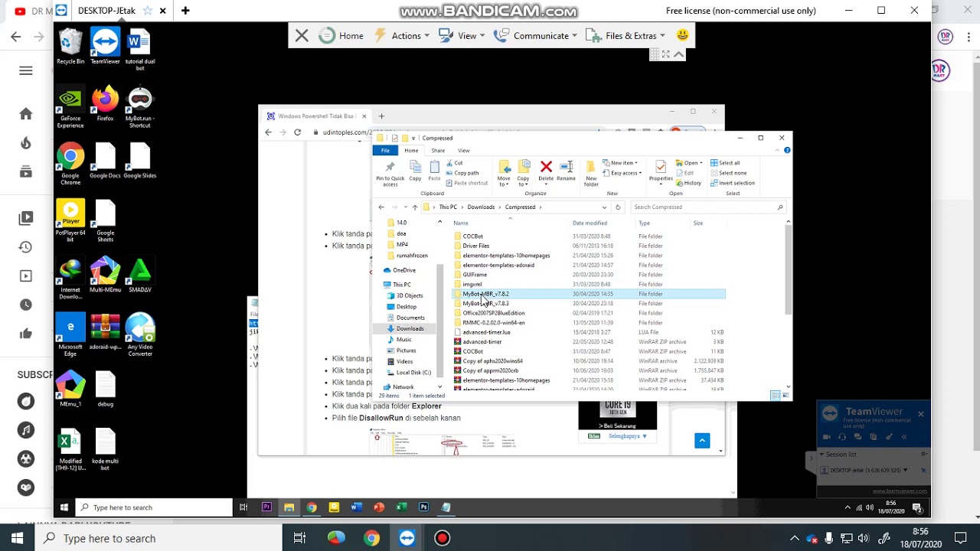Click the TeamViewer feedback smiley icon
The height and width of the screenshot is (551, 980).
tap(683, 35)
